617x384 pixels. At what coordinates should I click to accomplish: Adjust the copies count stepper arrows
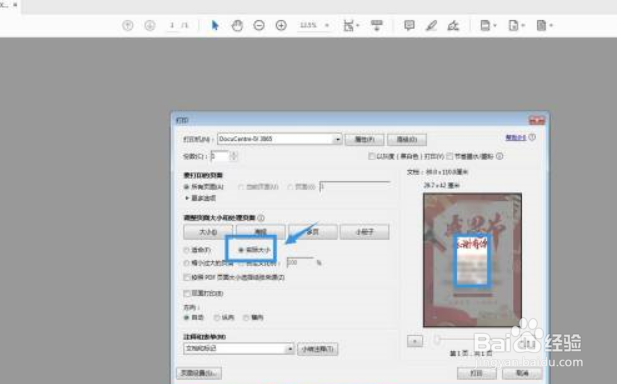pos(233,156)
